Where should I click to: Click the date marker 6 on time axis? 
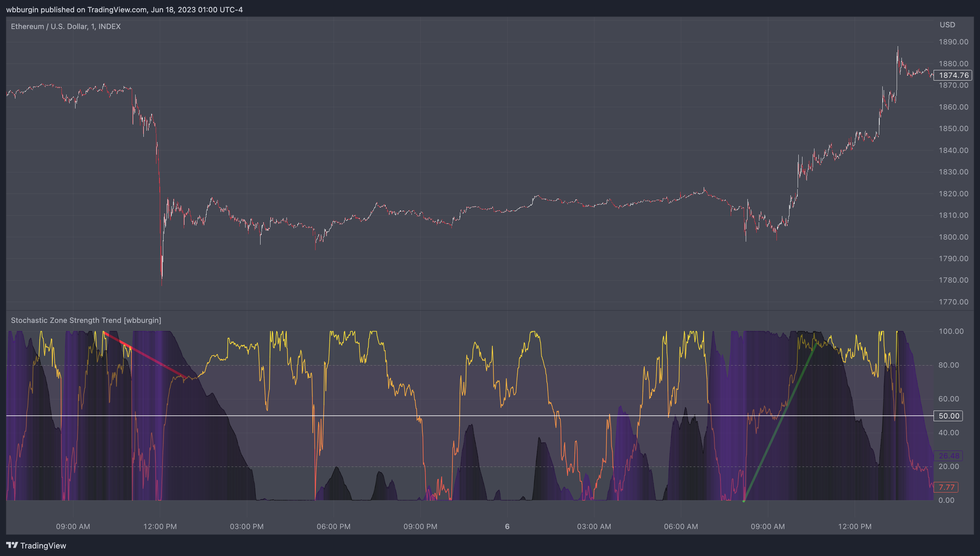[507, 526]
